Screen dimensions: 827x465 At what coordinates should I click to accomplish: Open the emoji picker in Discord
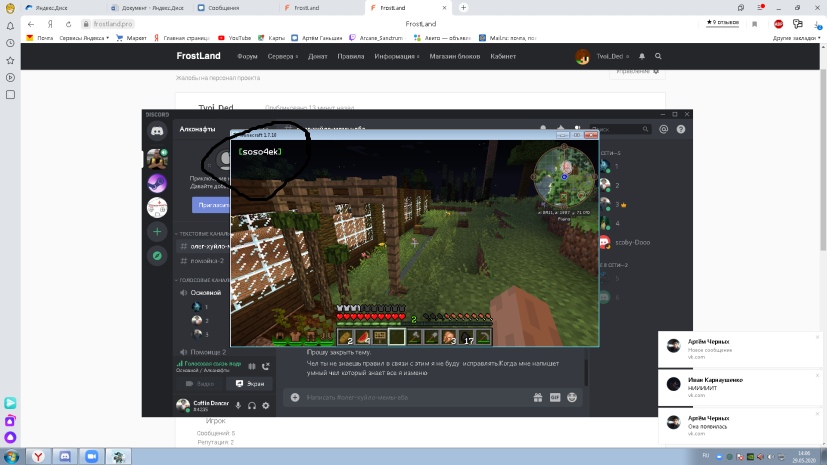572,398
